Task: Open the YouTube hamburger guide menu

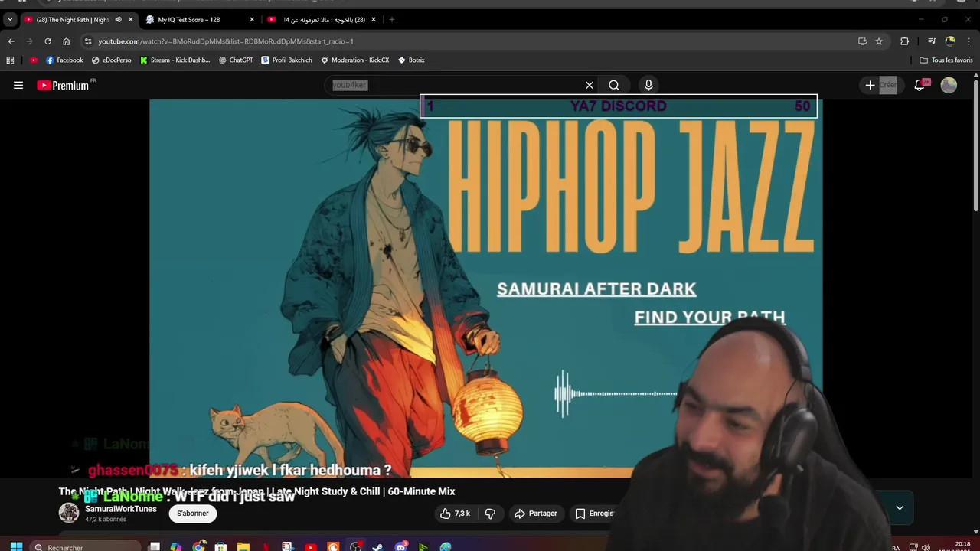Action: [x=18, y=86]
